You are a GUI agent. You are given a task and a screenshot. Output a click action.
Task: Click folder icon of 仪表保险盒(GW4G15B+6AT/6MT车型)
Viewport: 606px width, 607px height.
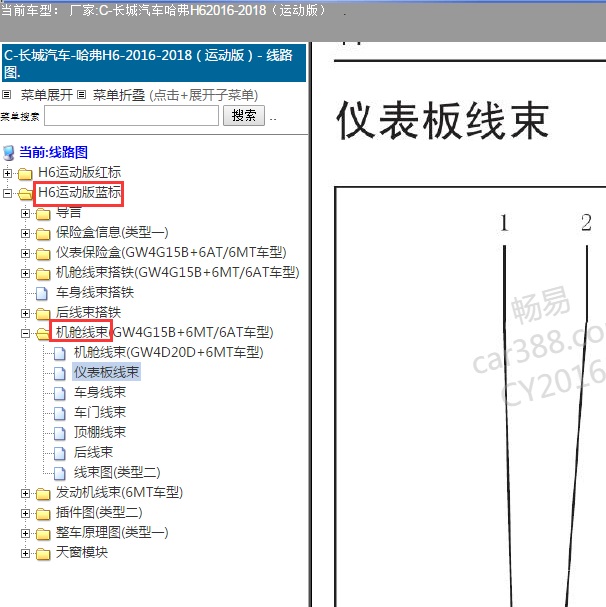(x=43, y=254)
